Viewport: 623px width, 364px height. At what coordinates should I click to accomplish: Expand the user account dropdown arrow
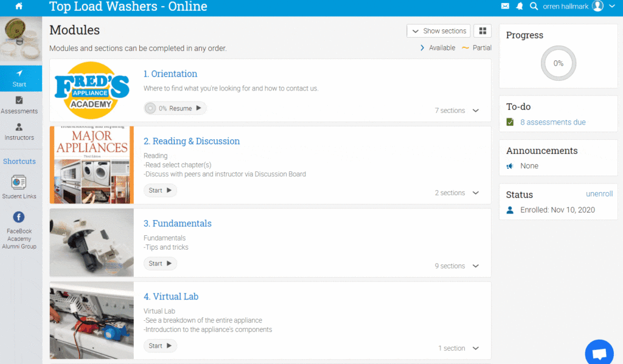coord(612,6)
